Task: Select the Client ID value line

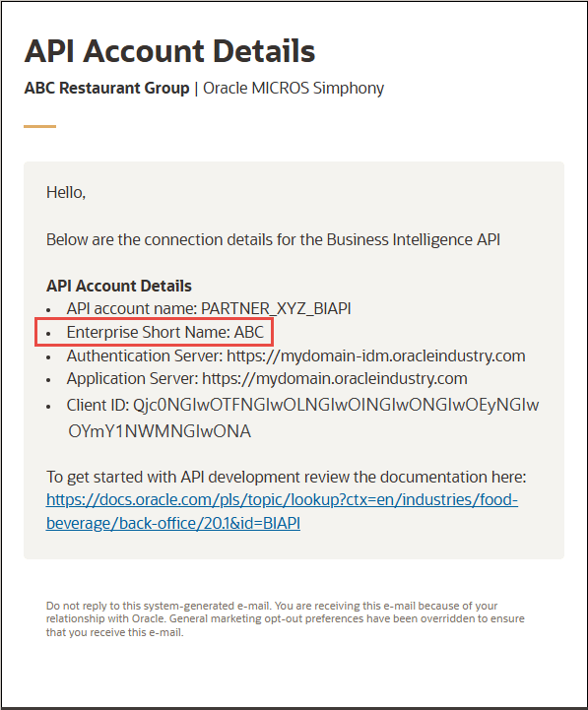Action: [302, 418]
